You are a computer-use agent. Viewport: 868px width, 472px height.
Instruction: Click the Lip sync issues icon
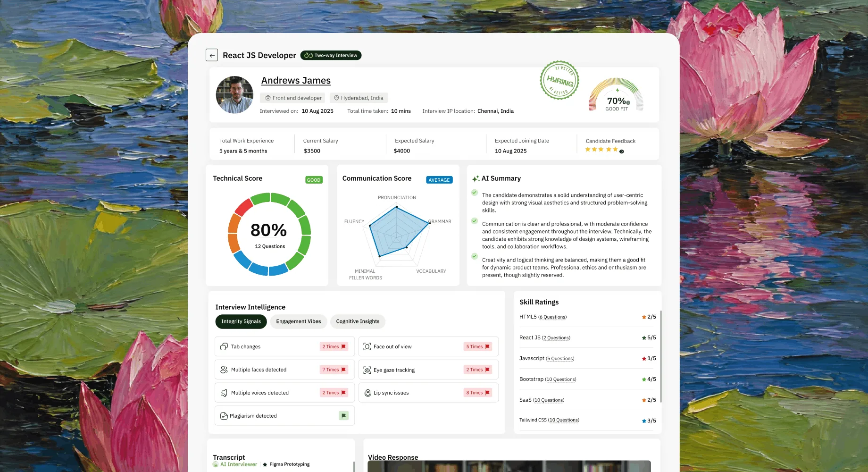[368, 393]
